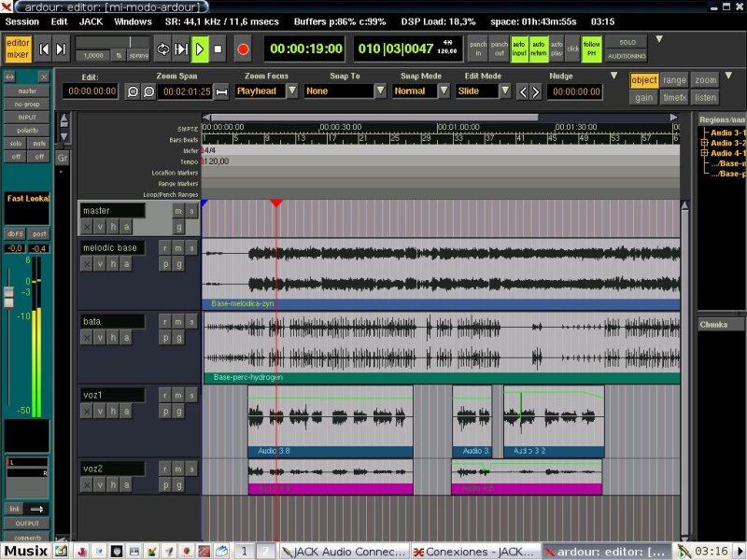The width and height of the screenshot is (747, 560).
Task: Disable follow playhead button
Action: click(591, 49)
